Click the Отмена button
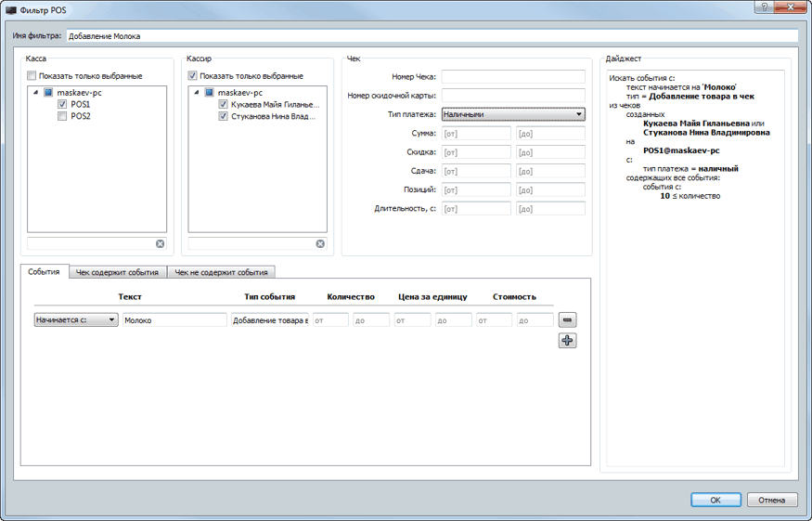Screen dimensions: 812x521 tap(771, 500)
